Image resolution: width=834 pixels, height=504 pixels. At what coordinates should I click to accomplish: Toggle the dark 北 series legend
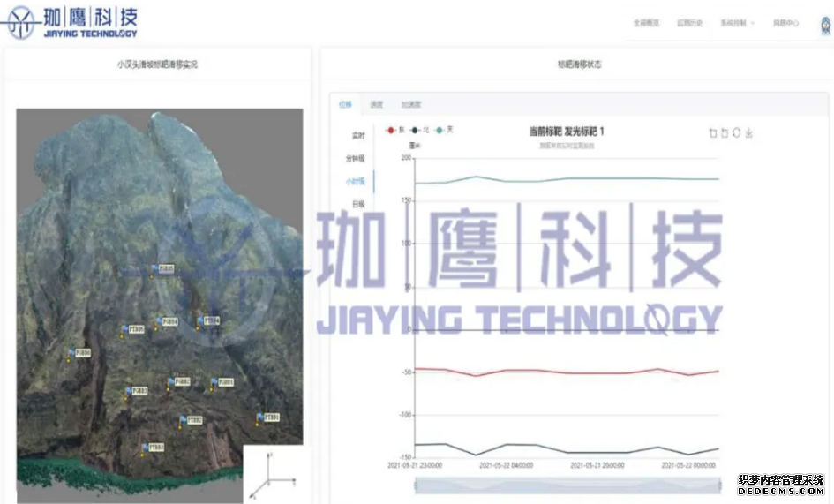pos(420,130)
